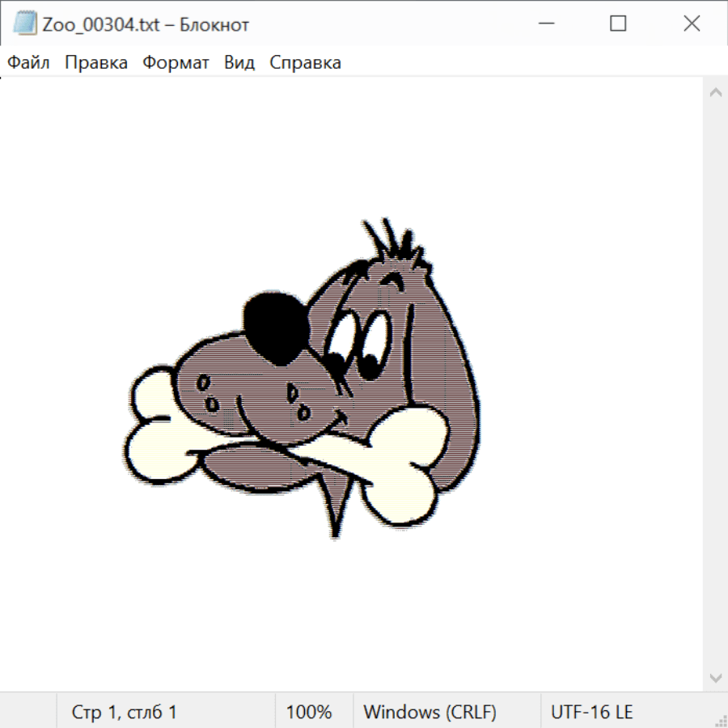Open the Правка menu
The image size is (728, 728).
(96, 63)
